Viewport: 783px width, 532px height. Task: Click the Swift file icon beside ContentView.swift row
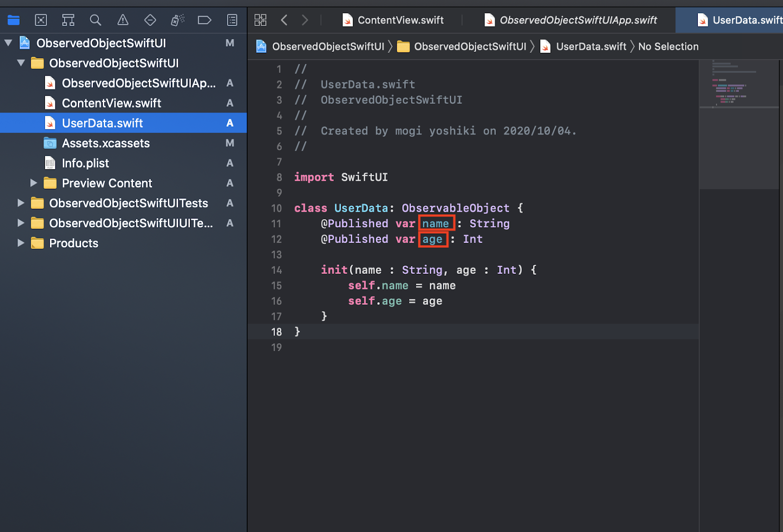(x=50, y=103)
